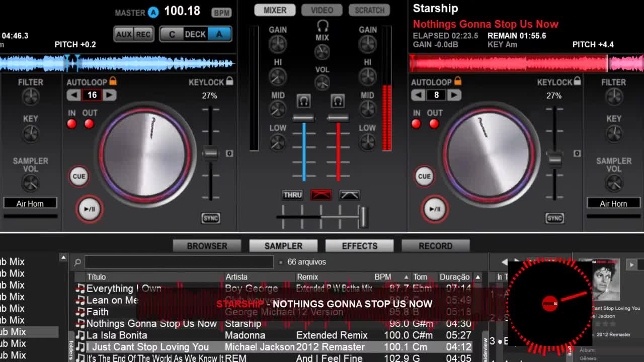Click the AUX button

(124, 34)
